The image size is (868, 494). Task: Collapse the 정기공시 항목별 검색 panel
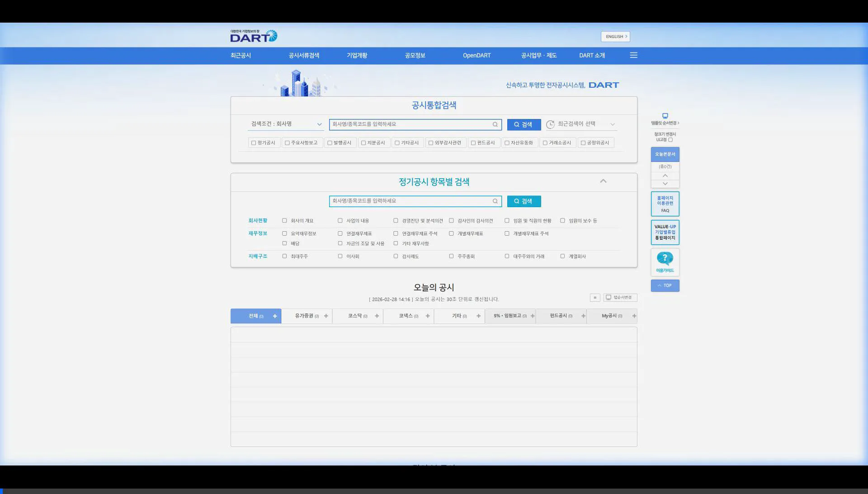click(603, 181)
